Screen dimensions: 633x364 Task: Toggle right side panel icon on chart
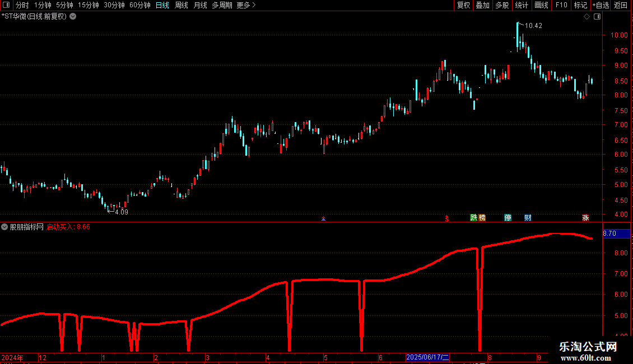[597, 17]
